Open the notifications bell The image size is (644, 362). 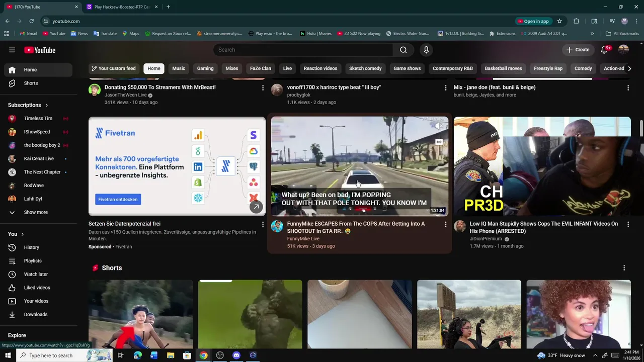pyautogui.click(x=605, y=50)
